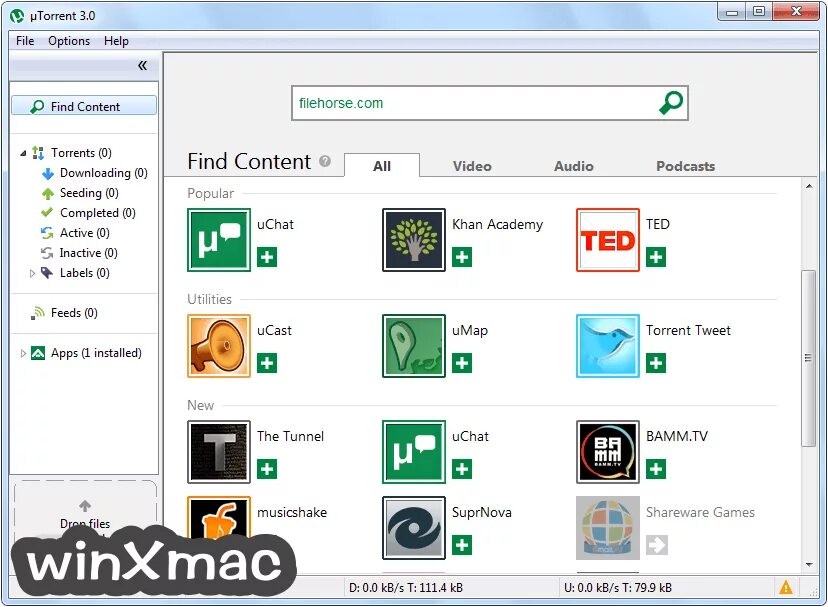Switch to the All tab
828x607 pixels.
tap(382, 166)
